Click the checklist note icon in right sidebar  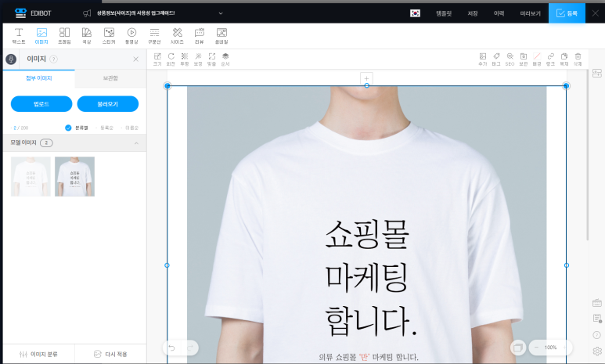597,318
